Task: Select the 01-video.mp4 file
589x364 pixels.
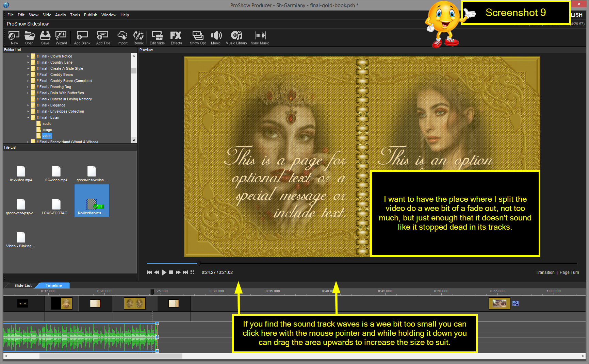Action: (x=21, y=174)
